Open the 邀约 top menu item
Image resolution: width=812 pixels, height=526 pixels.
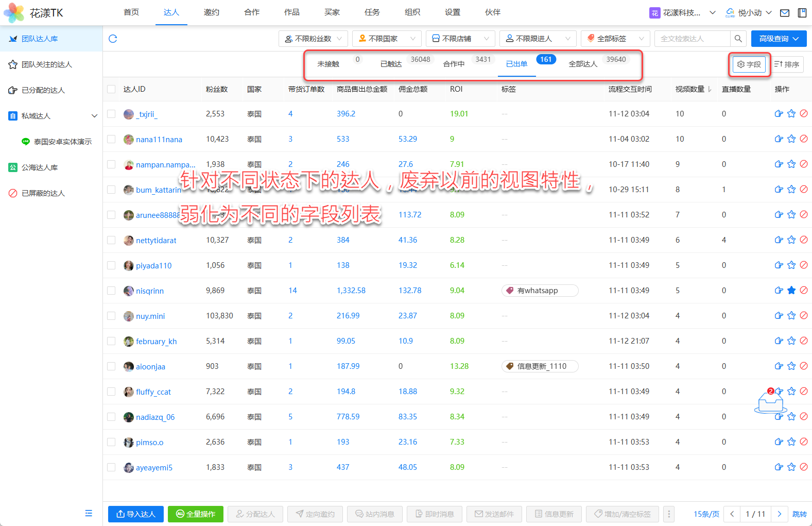point(211,12)
